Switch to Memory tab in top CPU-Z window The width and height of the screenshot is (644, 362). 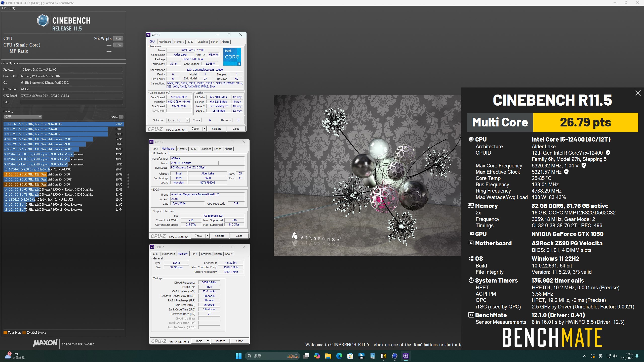point(179,42)
